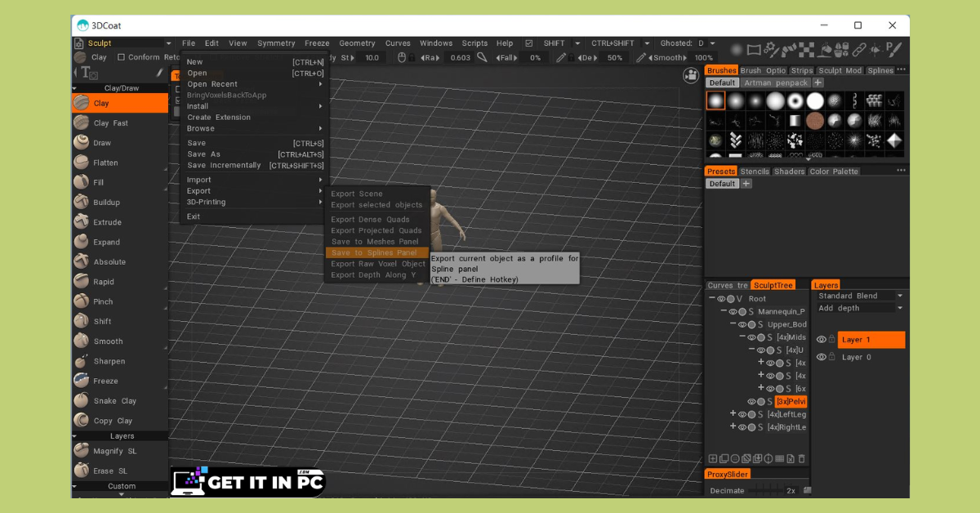Select the Clay Fast tool

pyautogui.click(x=120, y=123)
